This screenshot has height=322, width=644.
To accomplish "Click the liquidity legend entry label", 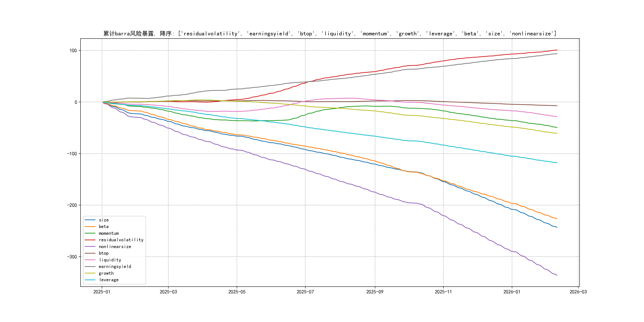I will (110, 260).
